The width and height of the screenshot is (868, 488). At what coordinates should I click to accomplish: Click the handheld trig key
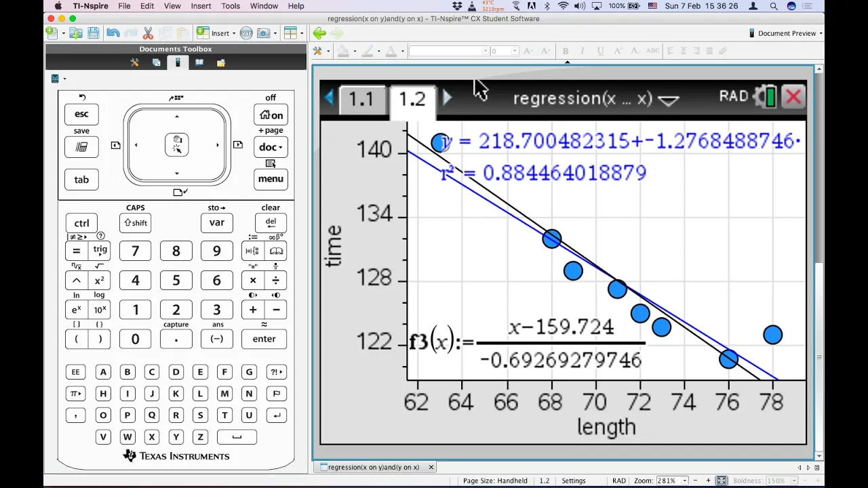coord(100,251)
